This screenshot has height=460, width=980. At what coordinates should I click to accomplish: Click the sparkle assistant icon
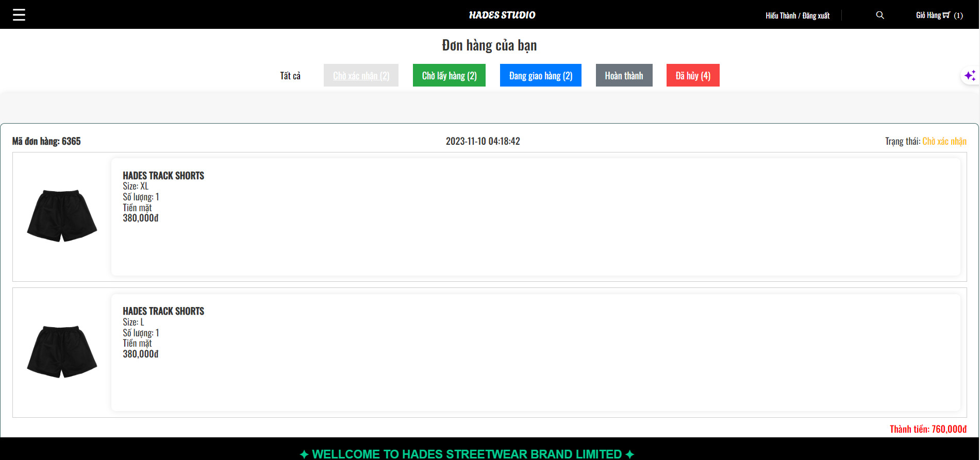point(970,76)
